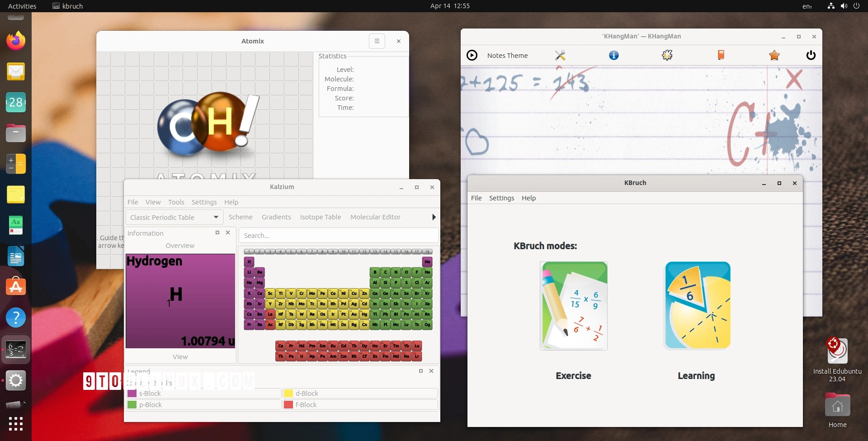Close the Kalzium Information panel
The image size is (868, 441).
coord(228,232)
